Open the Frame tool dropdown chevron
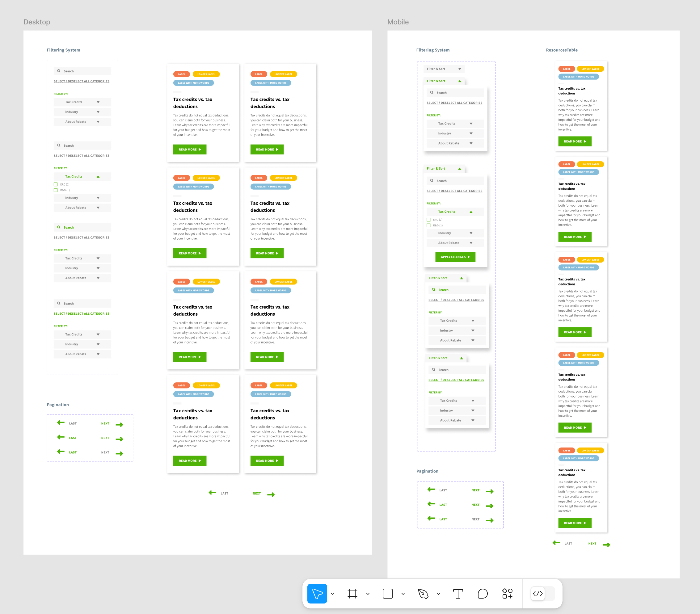700x614 pixels. click(368, 594)
